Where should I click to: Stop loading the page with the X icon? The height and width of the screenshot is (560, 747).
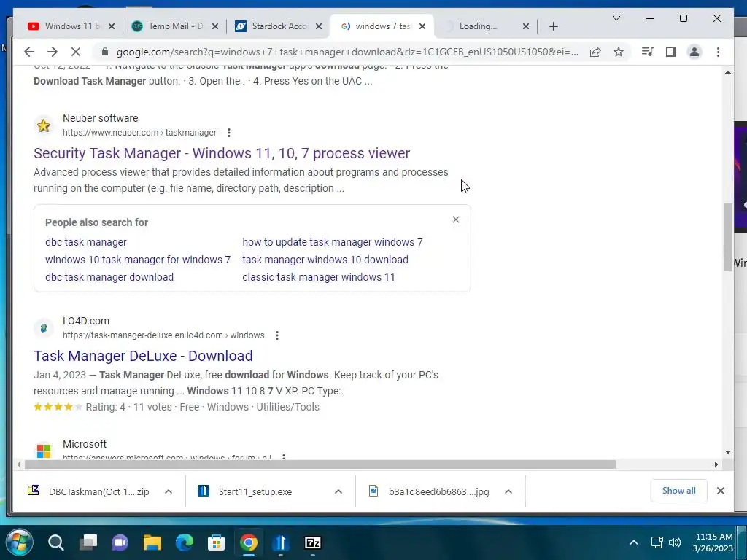pyautogui.click(x=76, y=52)
